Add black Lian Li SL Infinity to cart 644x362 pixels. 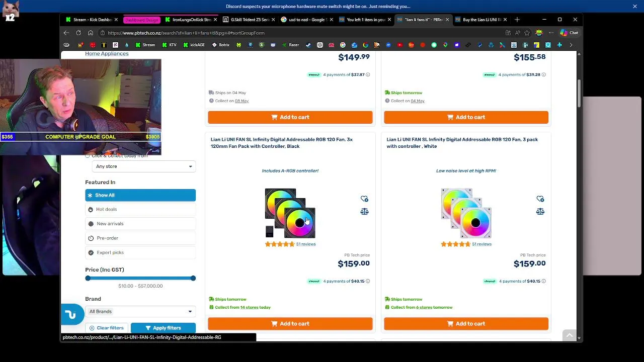290,324
